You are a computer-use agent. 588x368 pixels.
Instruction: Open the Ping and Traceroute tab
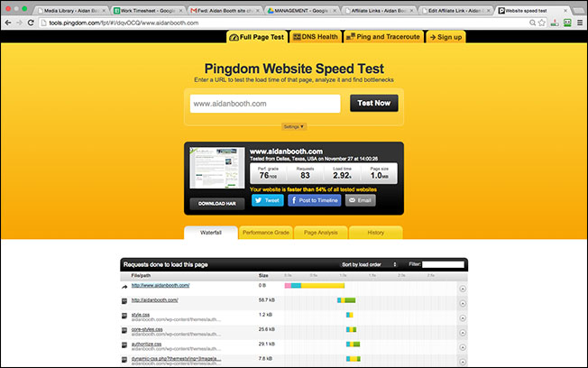(x=383, y=37)
